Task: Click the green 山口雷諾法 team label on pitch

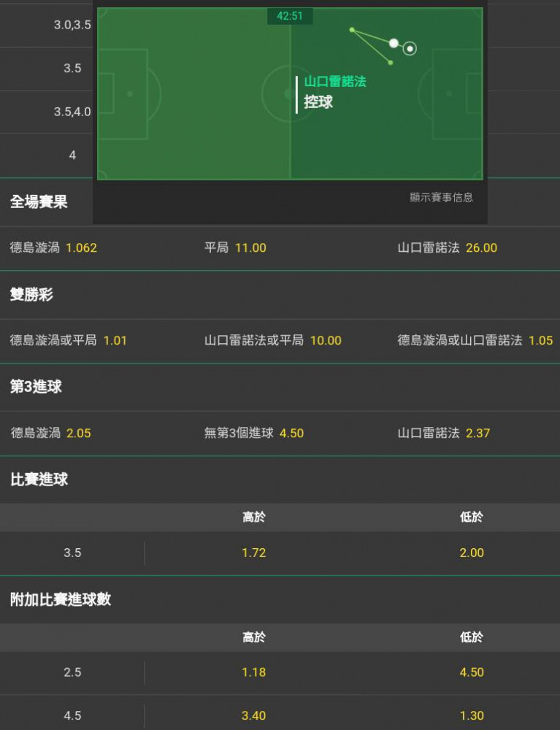Action: click(x=335, y=82)
